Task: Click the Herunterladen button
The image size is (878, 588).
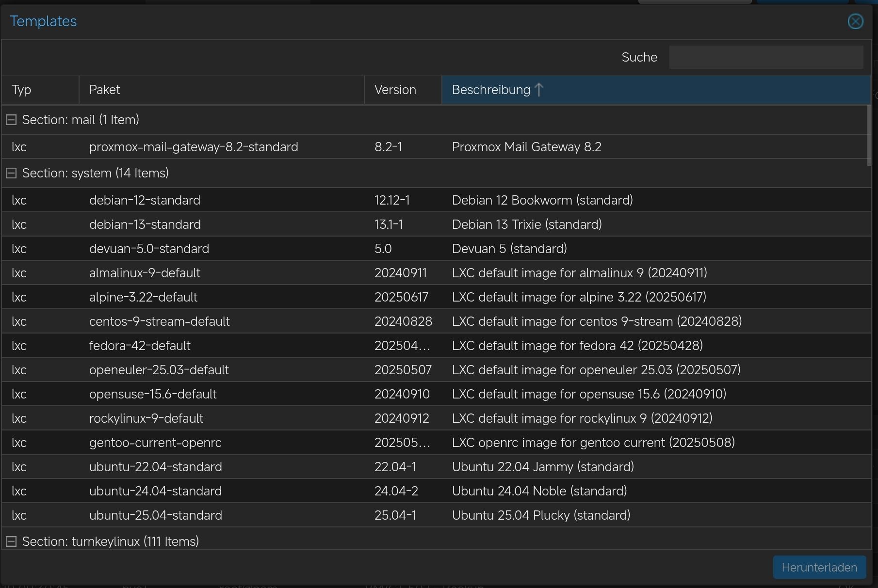Action: [x=819, y=567]
